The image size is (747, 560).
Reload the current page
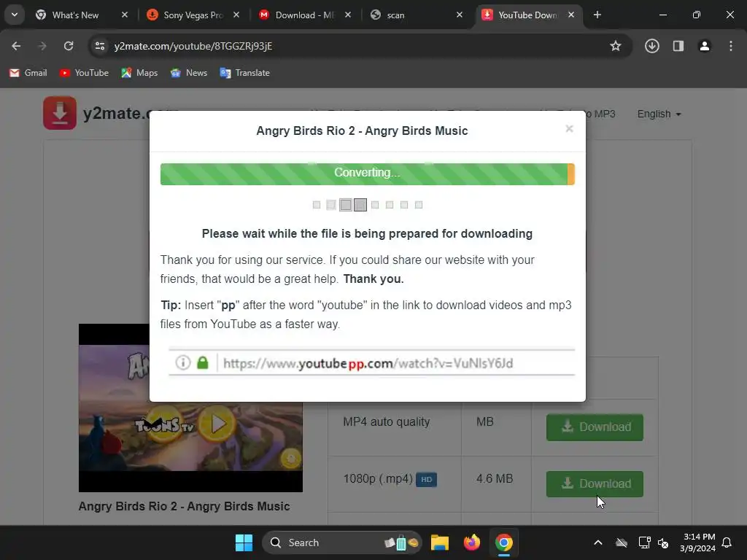[x=69, y=46]
